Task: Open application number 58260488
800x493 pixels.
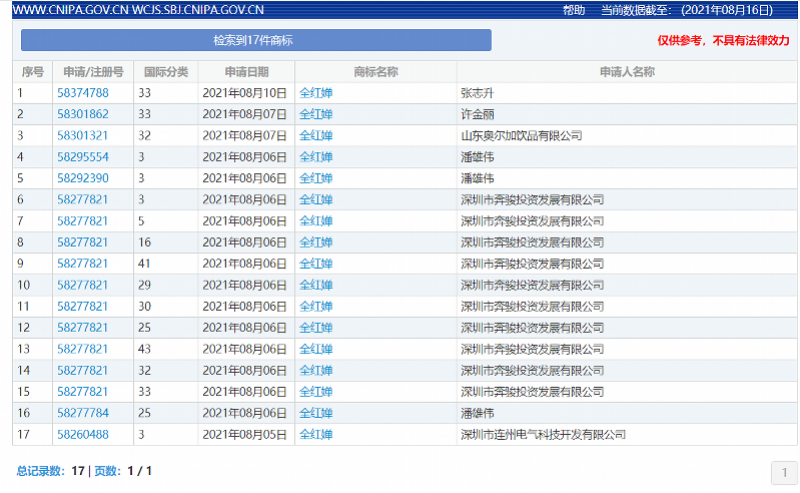Action: (x=83, y=434)
